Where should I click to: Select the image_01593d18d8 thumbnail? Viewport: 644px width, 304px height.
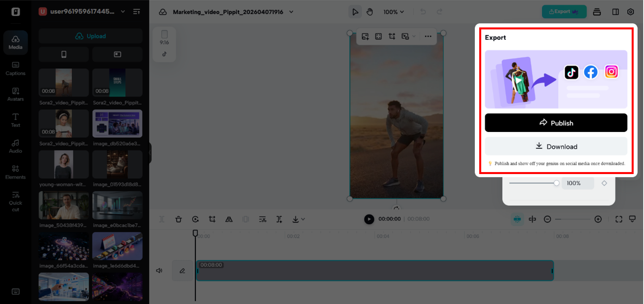pyautogui.click(x=117, y=165)
